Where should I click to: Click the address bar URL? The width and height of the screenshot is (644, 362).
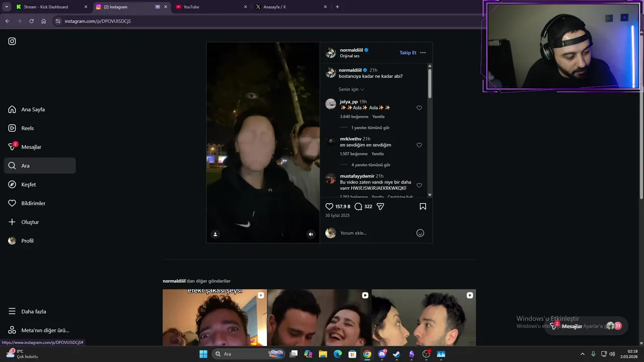[98, 21]
